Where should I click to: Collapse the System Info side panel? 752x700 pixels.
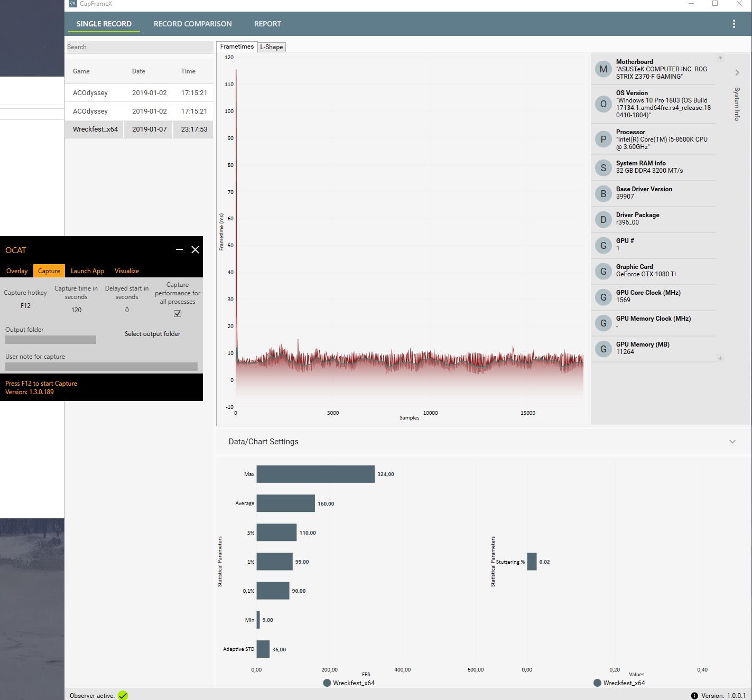[737, 72]
